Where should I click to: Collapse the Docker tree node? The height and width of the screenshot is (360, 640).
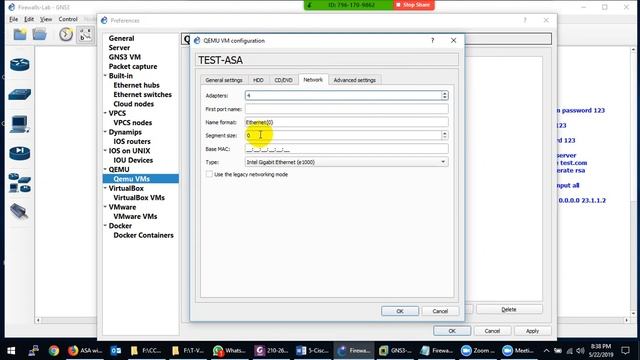105,226
